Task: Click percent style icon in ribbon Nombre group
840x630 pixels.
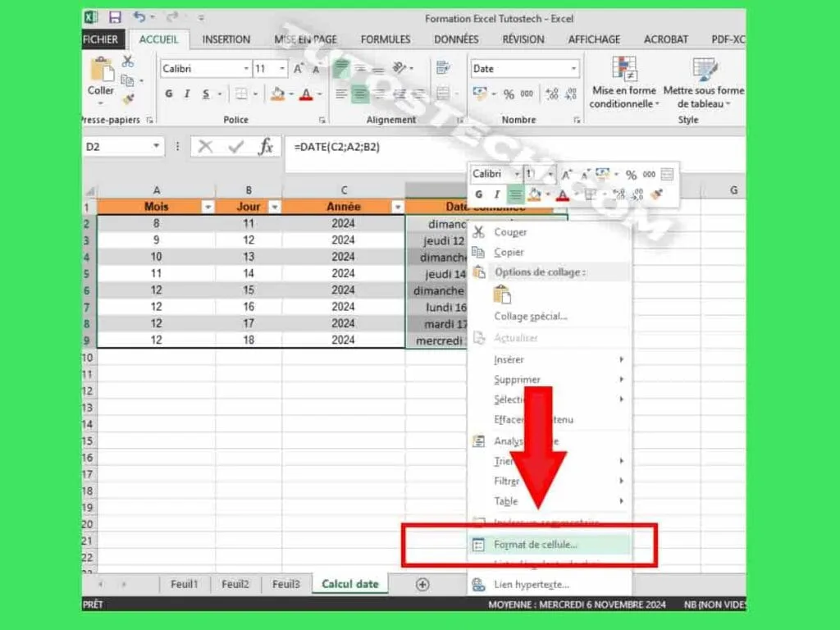Action: [509, 94]
